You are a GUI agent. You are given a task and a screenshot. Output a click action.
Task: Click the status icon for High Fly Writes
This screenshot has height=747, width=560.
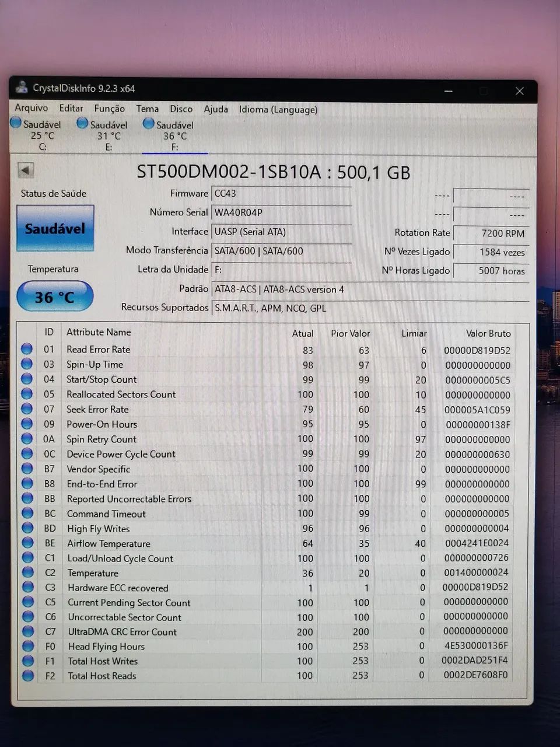(27, 528)
